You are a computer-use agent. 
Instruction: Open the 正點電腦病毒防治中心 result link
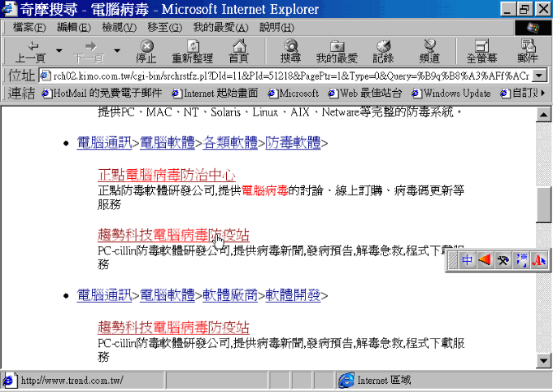click(x=167, y=175)
